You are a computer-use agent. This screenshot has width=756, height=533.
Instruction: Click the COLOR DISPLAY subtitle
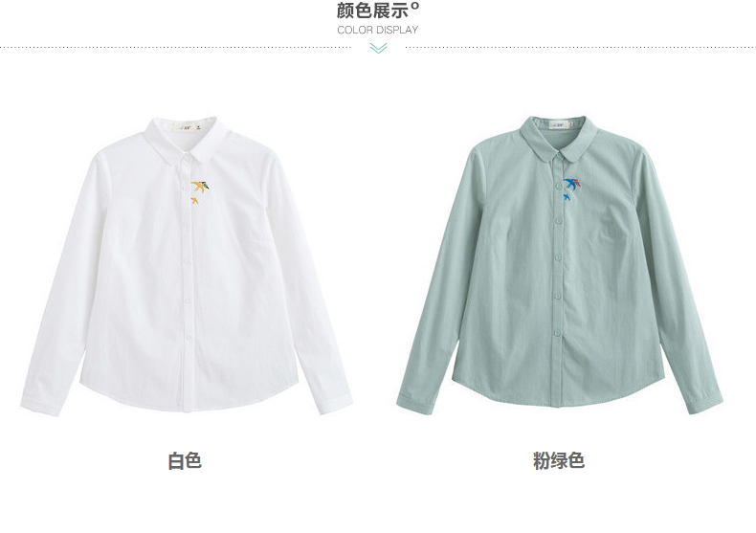pyautogui.click(x=377, y=30)
